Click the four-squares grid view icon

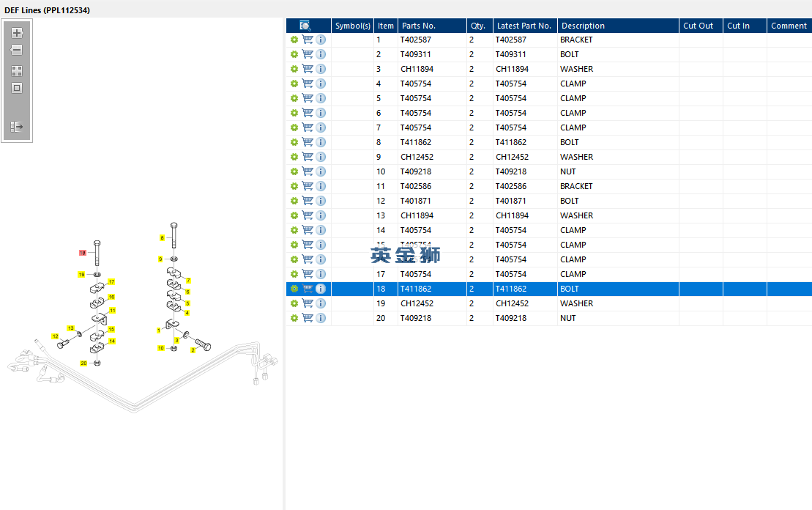[x=17, y=71]
